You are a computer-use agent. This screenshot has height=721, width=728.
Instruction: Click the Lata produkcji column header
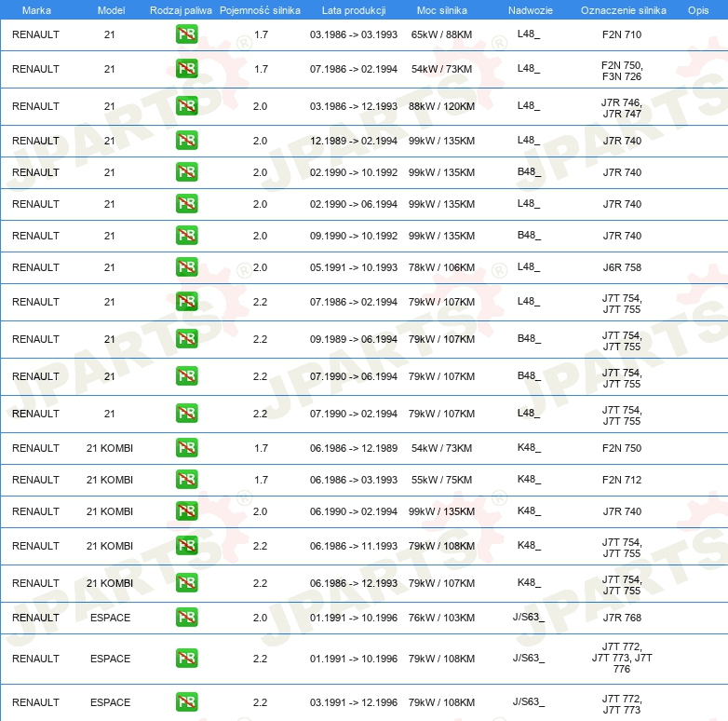click(x=354, y=10)
